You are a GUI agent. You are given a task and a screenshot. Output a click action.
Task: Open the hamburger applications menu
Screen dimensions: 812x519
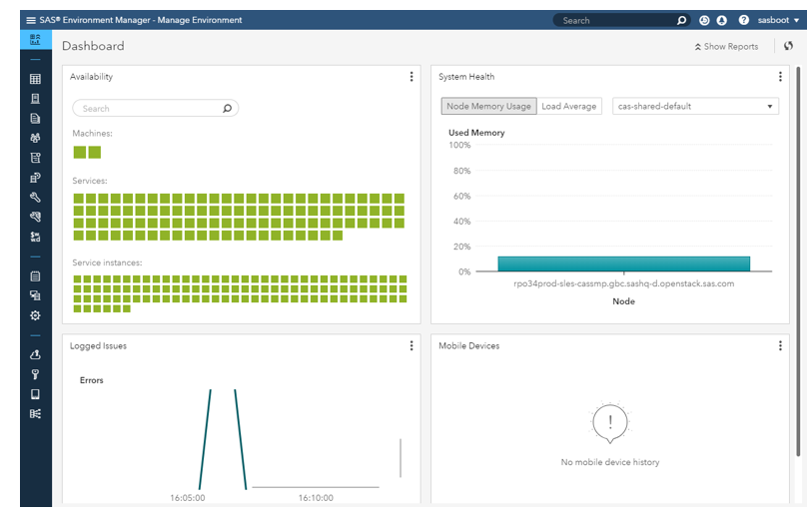[x=31, y=20]
